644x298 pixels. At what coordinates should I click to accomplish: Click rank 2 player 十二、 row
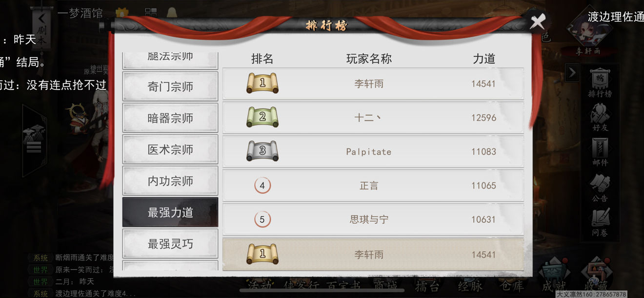tap(373, 118)
